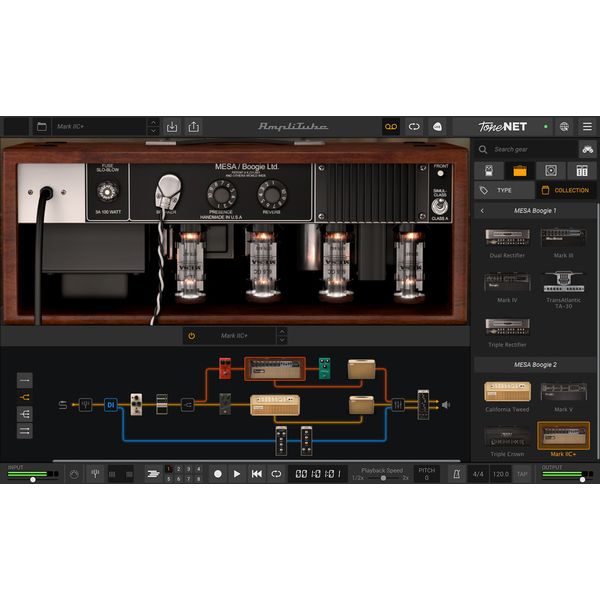600x600 pixels.
Task: Click the export share preset icon
Action: coord(194,127)
